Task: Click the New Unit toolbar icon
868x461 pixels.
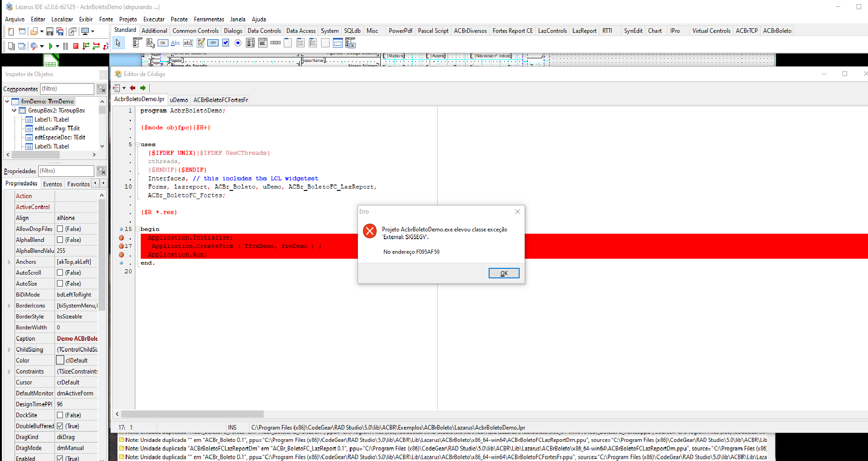Action: 11,31
